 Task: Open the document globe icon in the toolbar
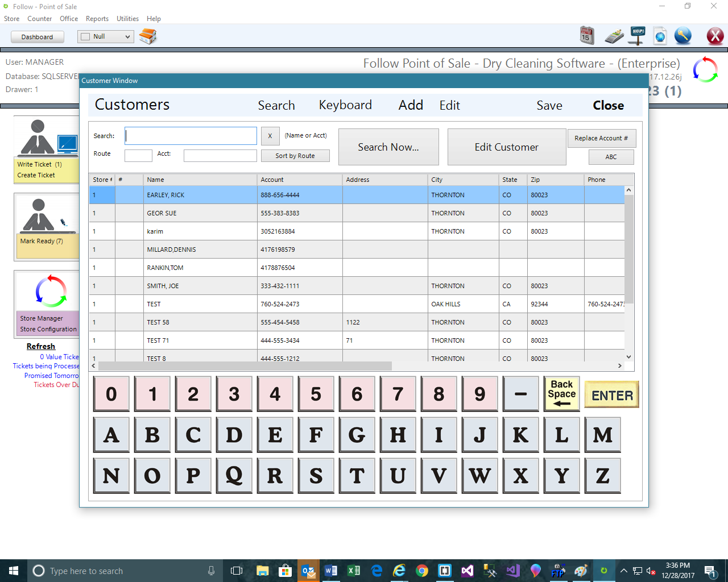coord(660,36)
